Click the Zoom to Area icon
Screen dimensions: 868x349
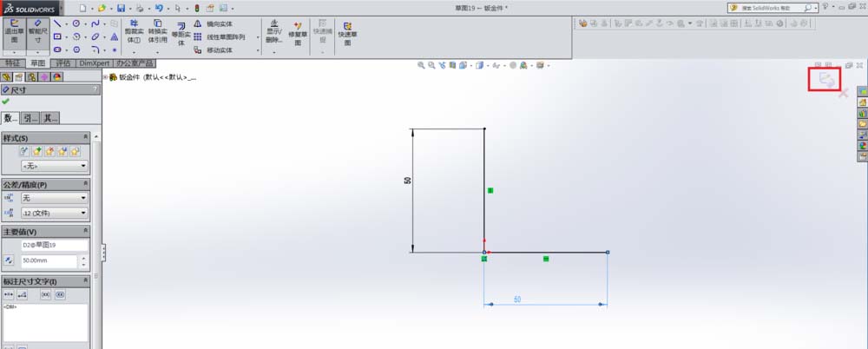[431, 65]
